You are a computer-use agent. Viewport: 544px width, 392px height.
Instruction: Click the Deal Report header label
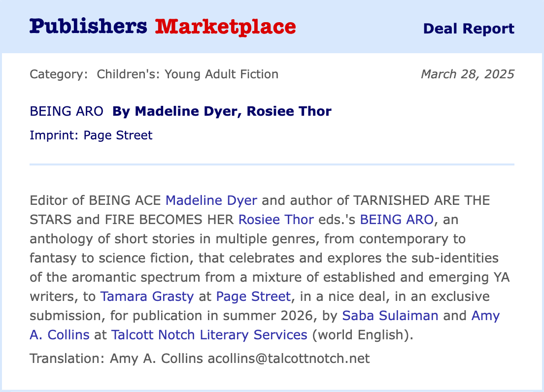pyautogui.click(x=469, y=29)
